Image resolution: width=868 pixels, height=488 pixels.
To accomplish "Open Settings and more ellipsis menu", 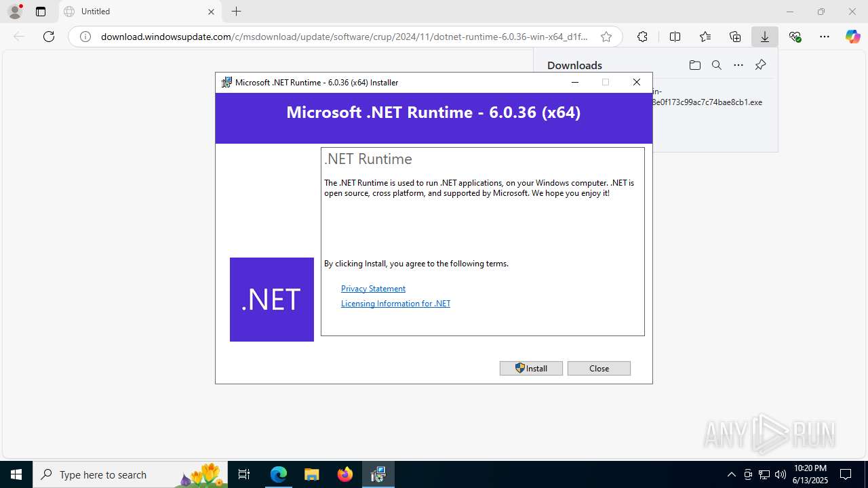I will click(825, 37).
